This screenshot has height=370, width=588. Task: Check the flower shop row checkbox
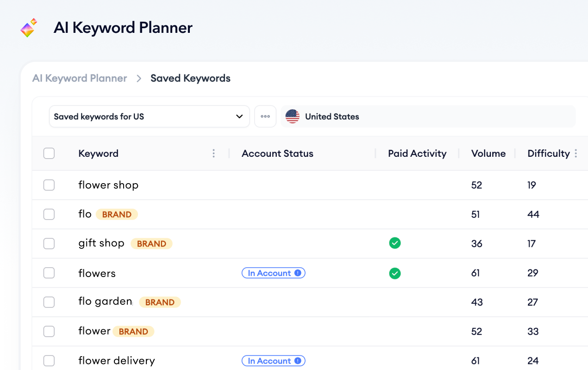pyautogui.click(x=49, y=185)
